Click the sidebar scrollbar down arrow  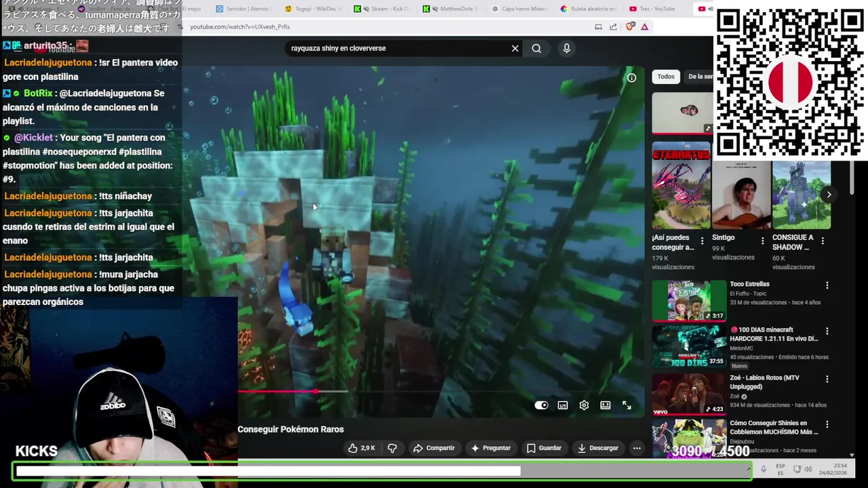852,455
